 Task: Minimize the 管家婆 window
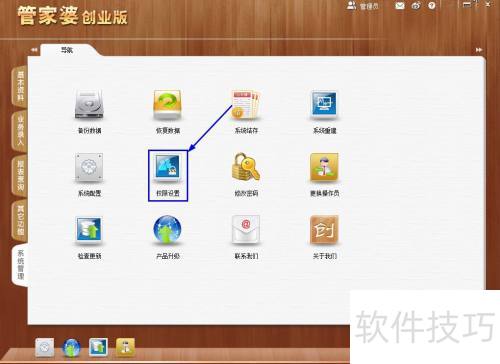pyautogui.click(x=467, y=4)
